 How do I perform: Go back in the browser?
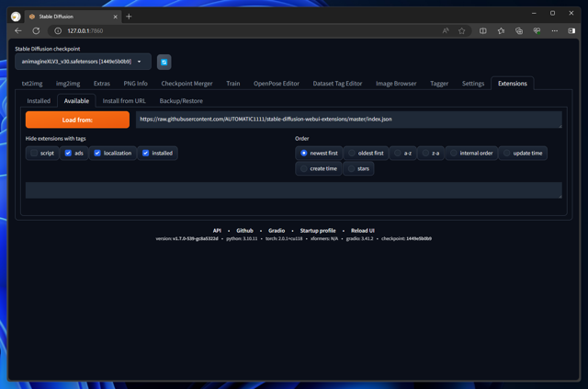tap(18, 30)
